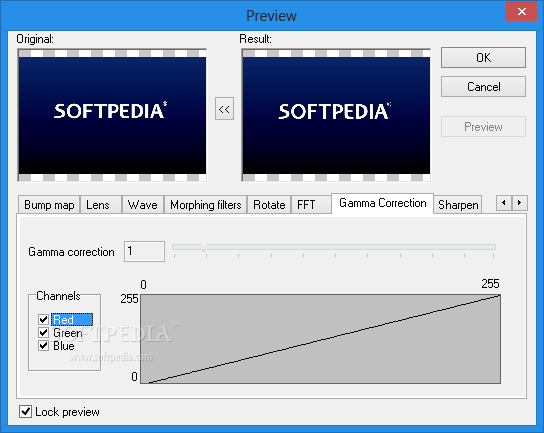Click the Original image preview
Image resolution: width=544 pixels, height=433 pixels.
click(x=112, y=115)
